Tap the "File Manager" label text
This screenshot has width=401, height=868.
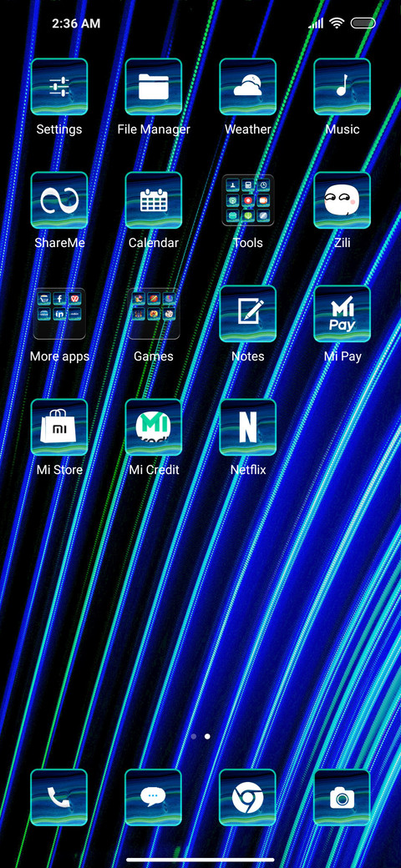click(154, 129)
